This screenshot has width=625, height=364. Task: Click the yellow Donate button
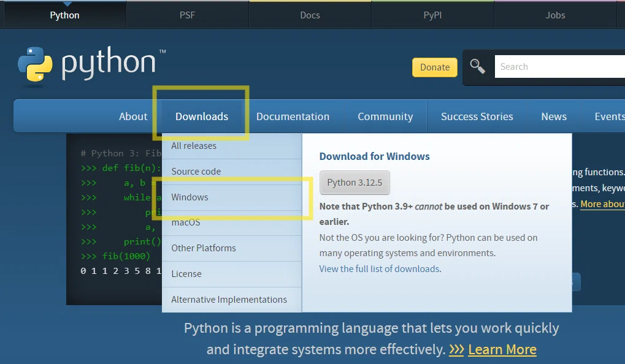(435, 67)
